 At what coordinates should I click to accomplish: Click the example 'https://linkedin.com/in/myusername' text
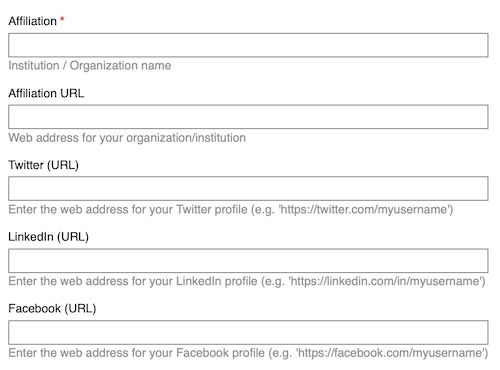(x=386, y=281)
